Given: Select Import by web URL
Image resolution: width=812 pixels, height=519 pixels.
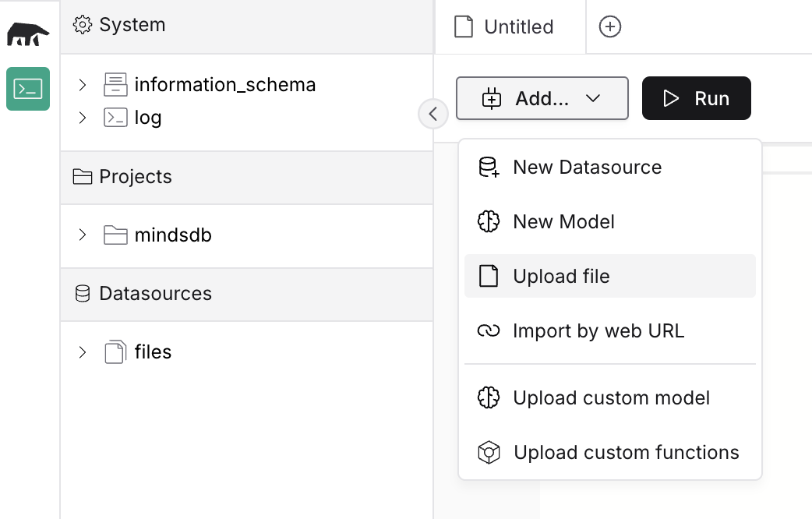Looking at the screenshot, I should tap(598, 331).
